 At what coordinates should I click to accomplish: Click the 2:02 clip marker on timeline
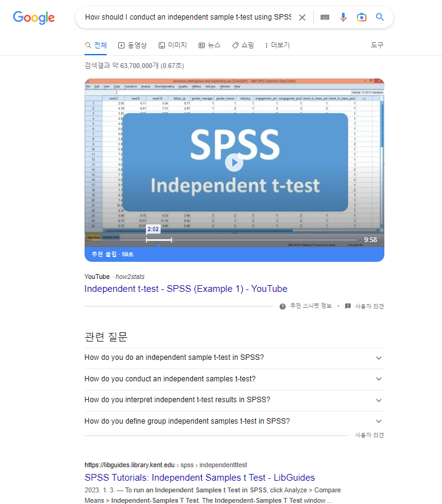[153, 229]
